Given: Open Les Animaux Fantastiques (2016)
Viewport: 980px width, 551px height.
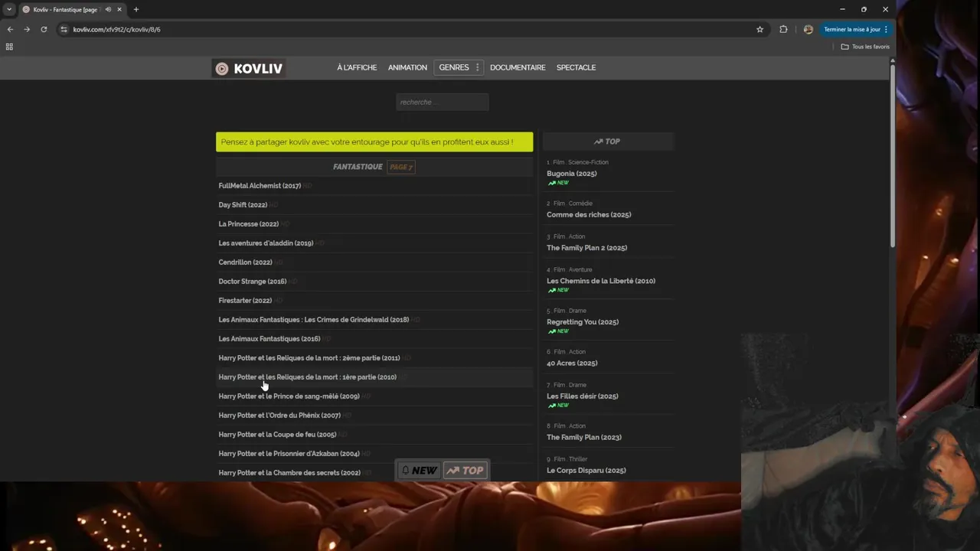Looking at the screenshot, I should [269, 339].
